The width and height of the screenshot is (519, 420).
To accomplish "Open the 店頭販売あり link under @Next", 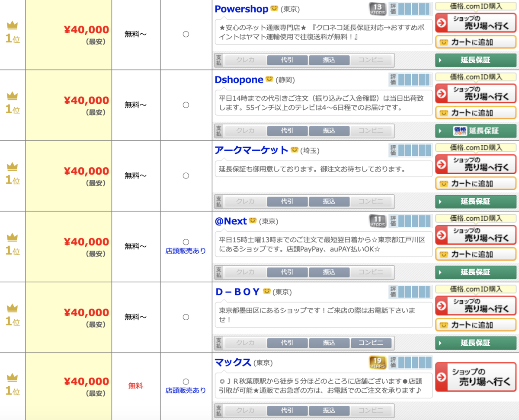I will coord(186,251).
